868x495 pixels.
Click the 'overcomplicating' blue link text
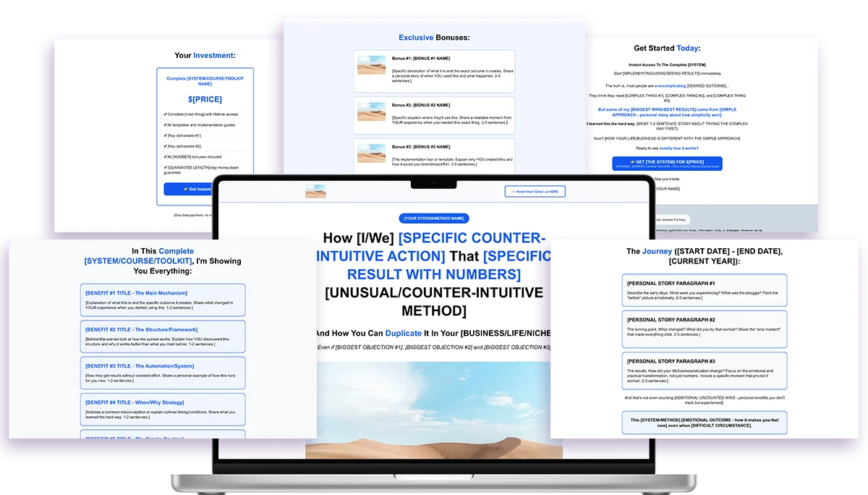[665, 85]
